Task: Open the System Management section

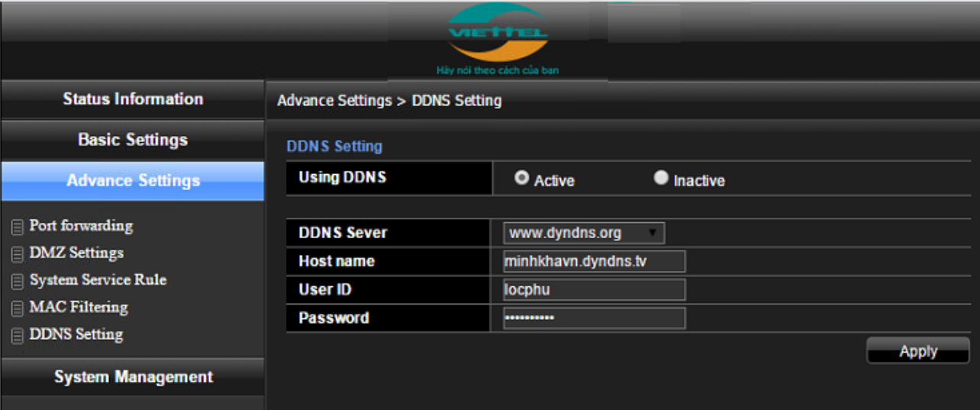Action: click(133, 377)
